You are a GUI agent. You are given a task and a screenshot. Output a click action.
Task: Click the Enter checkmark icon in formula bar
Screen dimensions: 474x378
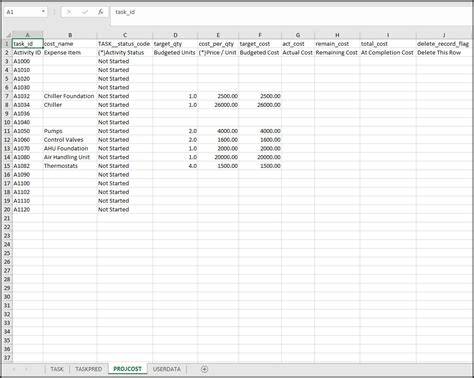tap(85, 12)
